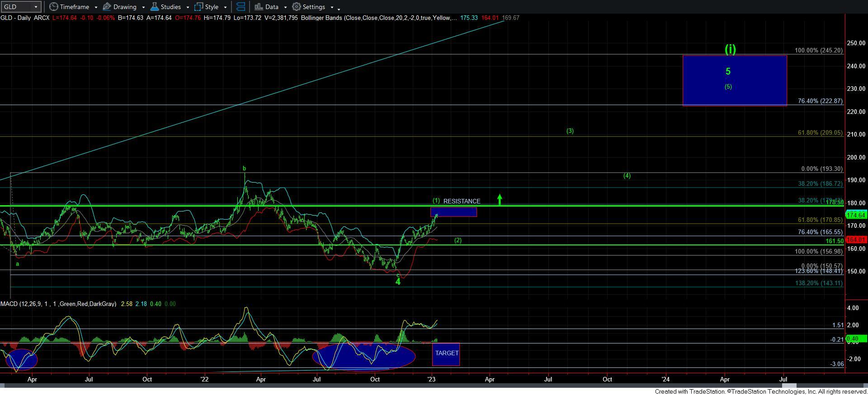Expand the Style dropdown arrow
This screenshot has width=868, height=395.
pyautogui.click(x=225, y=7)
